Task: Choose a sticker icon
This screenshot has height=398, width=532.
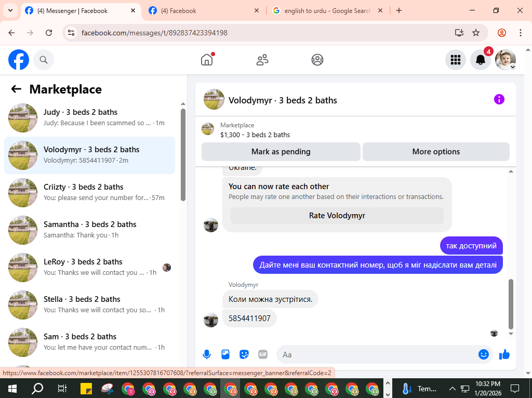Action: (244, 354)
